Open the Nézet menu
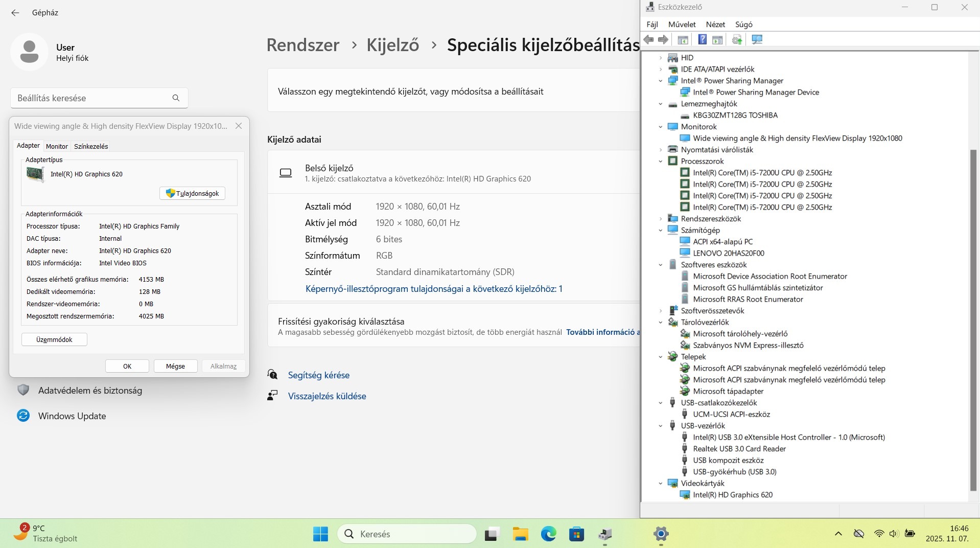This screenshot has height=548, width=980. pyautogui.click(x=715, y=25)
